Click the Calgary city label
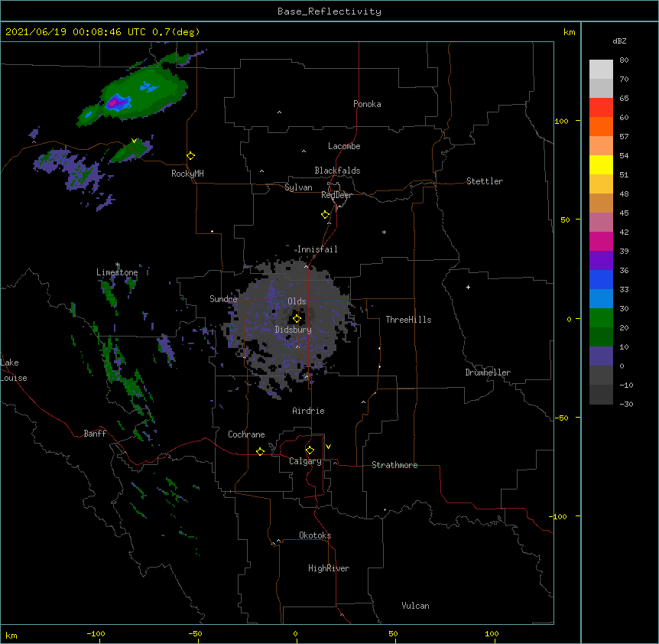Image resolution: width=659 pixels, height=644 pixels. pos(306,461)
